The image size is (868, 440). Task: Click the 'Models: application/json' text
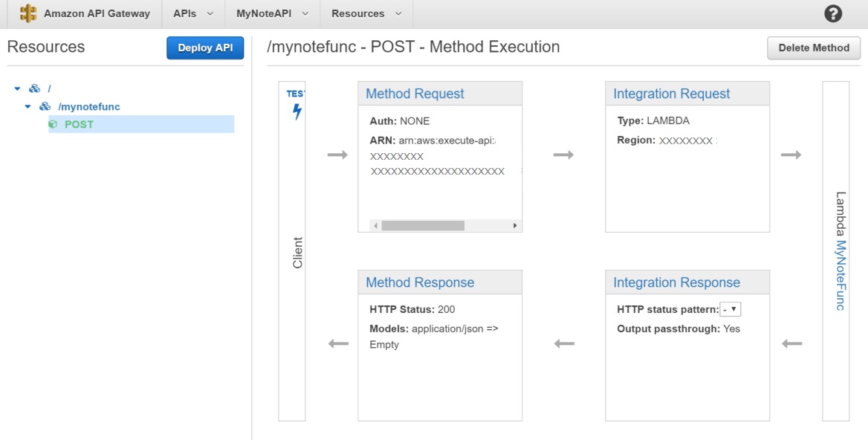tap(434, 329)
